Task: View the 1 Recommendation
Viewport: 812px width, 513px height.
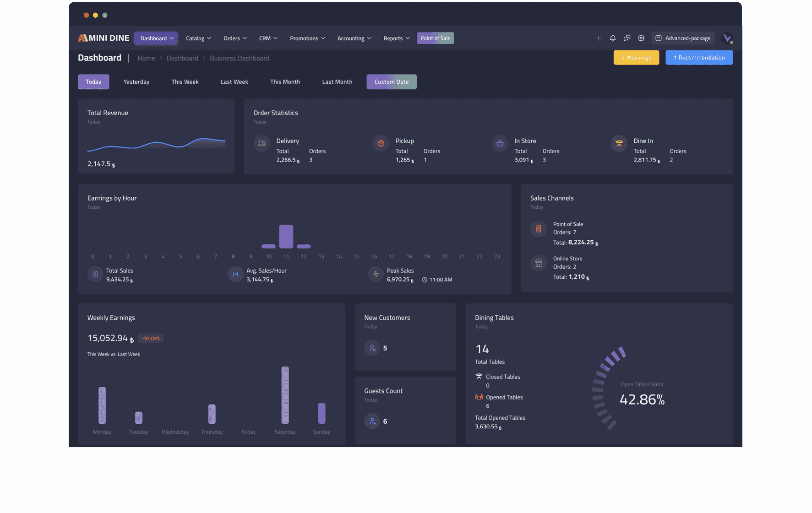Action: coord(699,58)
